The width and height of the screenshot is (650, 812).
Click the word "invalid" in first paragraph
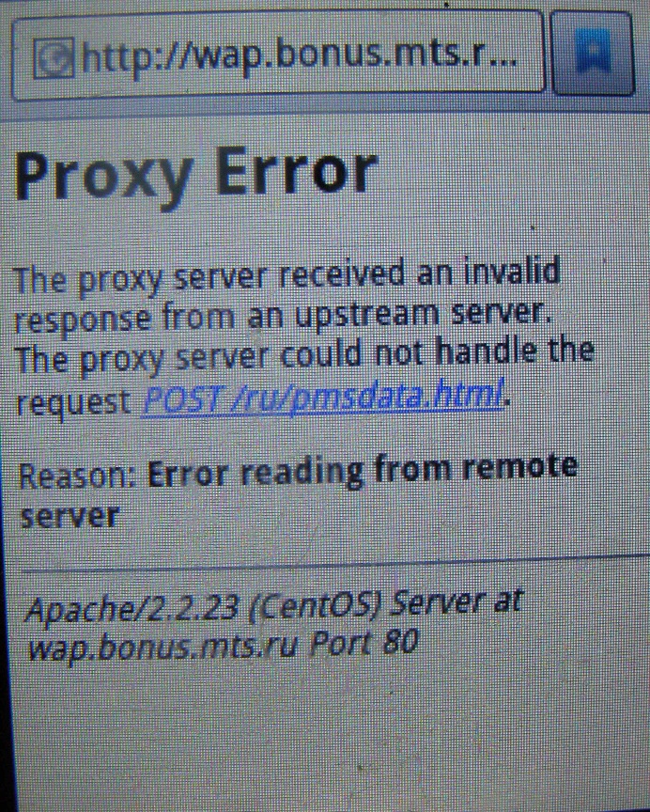512,273
